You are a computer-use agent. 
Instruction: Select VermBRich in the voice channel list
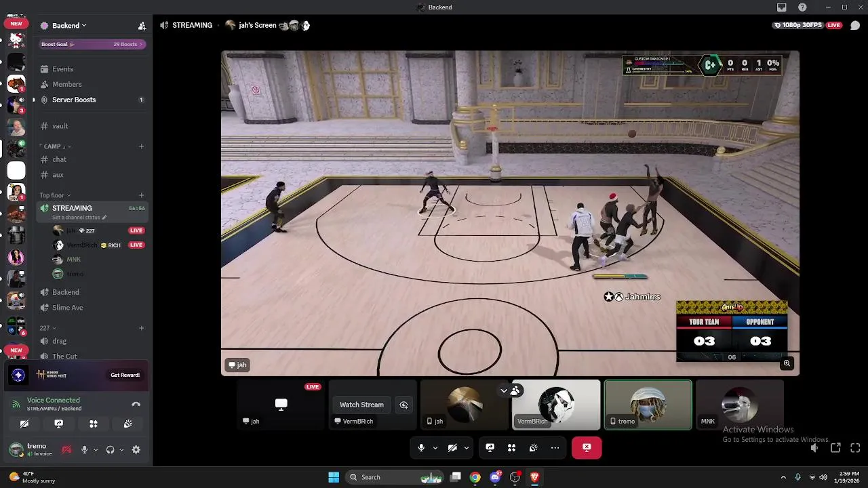tap(98, 245)
